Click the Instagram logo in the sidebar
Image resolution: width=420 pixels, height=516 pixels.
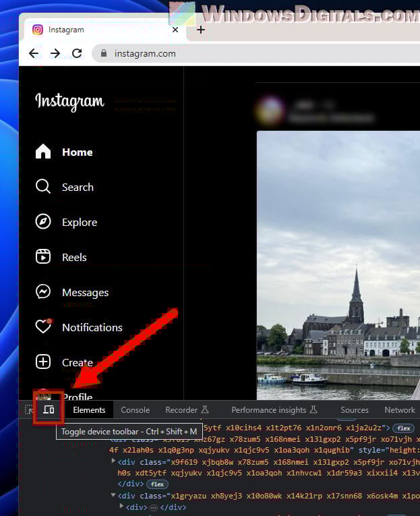[69, 101]
